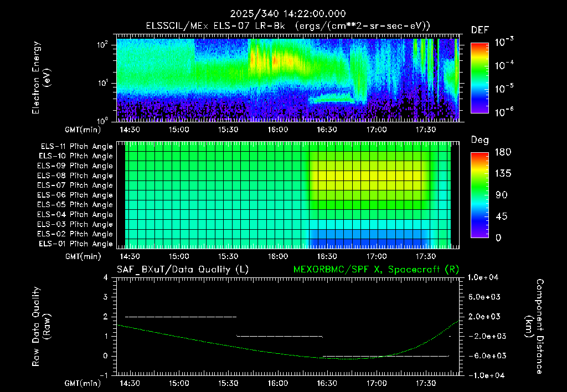Image resolution: width=567 pixels, height=392 pixels.
Task: Click the GMT(min) label under pitch angle panel
Action: pyautogui.click(x=83, y=257)
